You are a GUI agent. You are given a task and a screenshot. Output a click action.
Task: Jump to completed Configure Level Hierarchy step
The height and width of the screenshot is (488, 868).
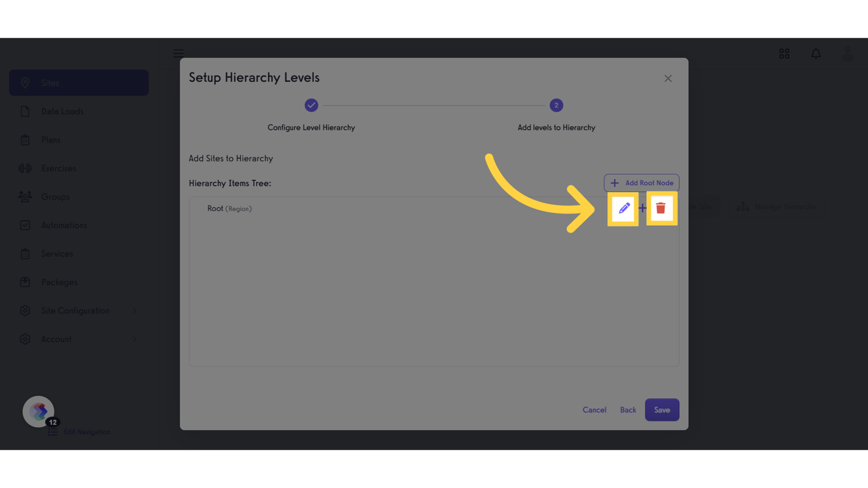coord(311,105)
